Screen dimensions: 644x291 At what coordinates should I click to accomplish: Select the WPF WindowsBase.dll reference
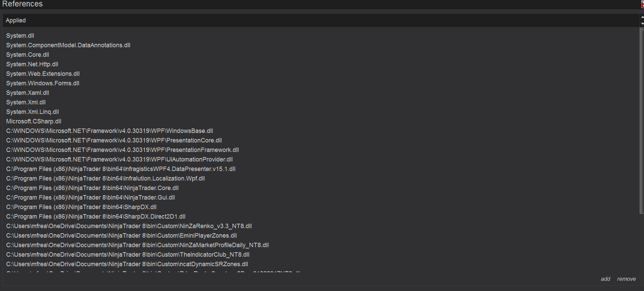pyautogui.click(x=110, y=131)
